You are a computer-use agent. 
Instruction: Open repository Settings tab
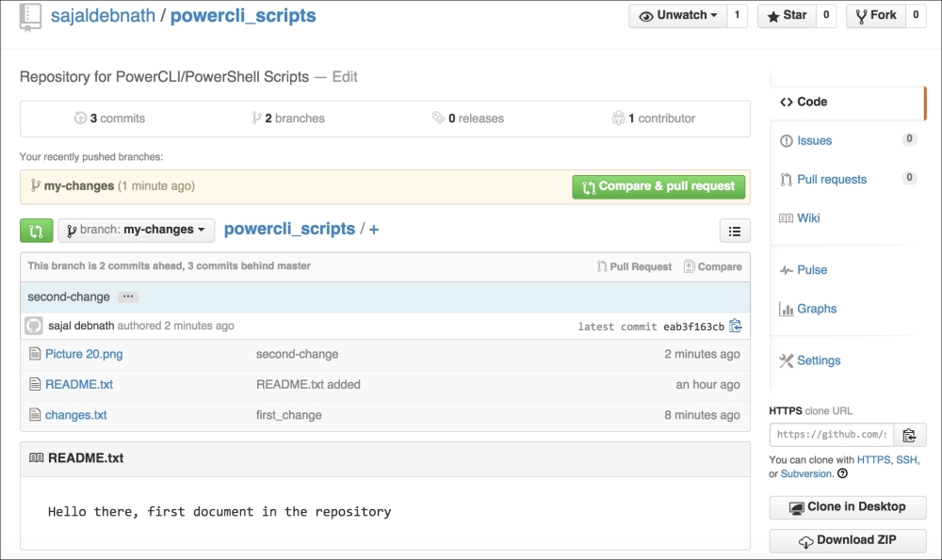tap(819, 360)
